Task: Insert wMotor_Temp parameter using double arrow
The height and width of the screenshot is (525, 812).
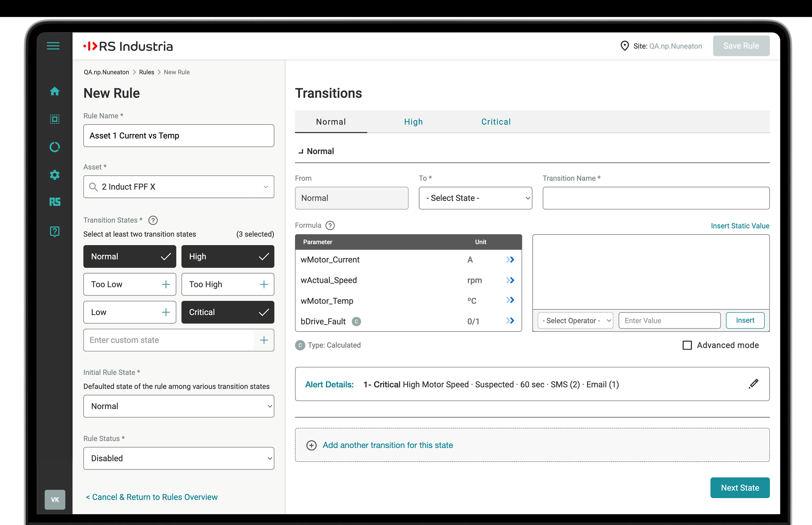Action: pyautogui.click(x=510, y=300)
